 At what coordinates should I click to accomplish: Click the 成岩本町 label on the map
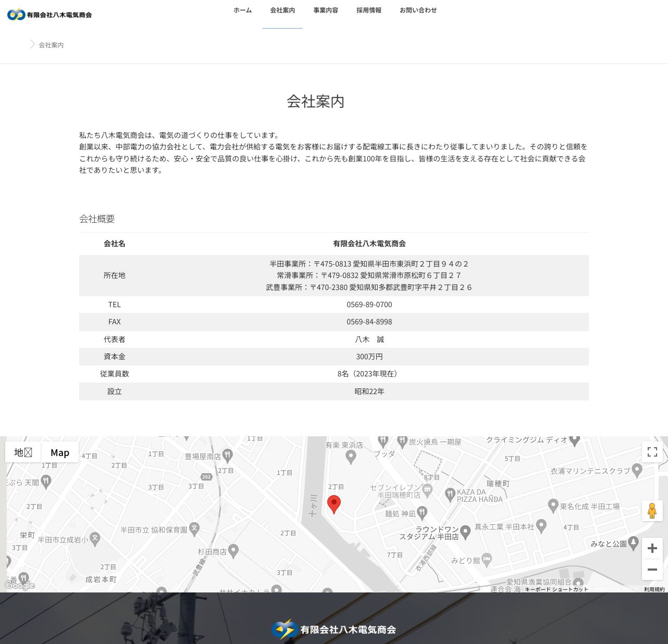coord(101,579)
